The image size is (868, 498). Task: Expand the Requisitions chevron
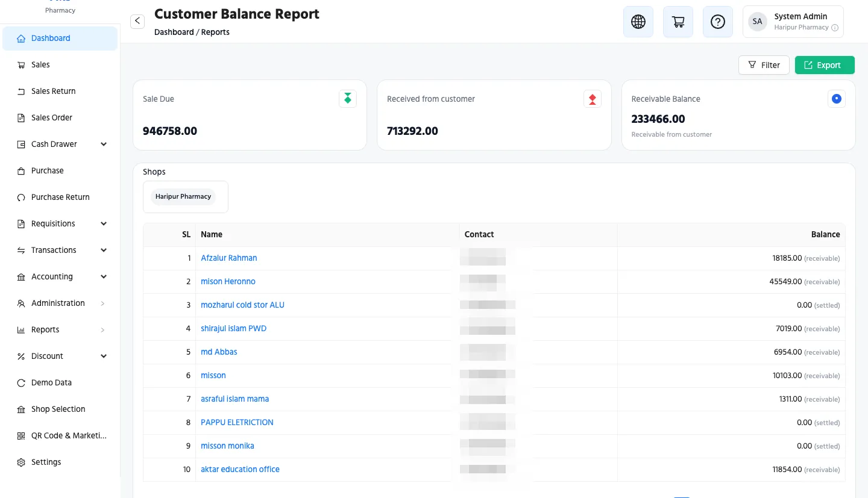[104, 224]
